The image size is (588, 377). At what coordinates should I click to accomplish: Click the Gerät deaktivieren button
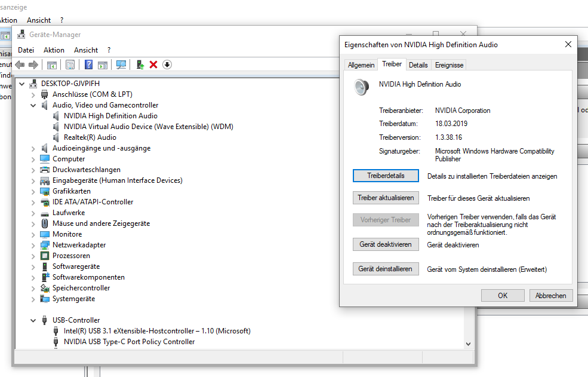386,244
